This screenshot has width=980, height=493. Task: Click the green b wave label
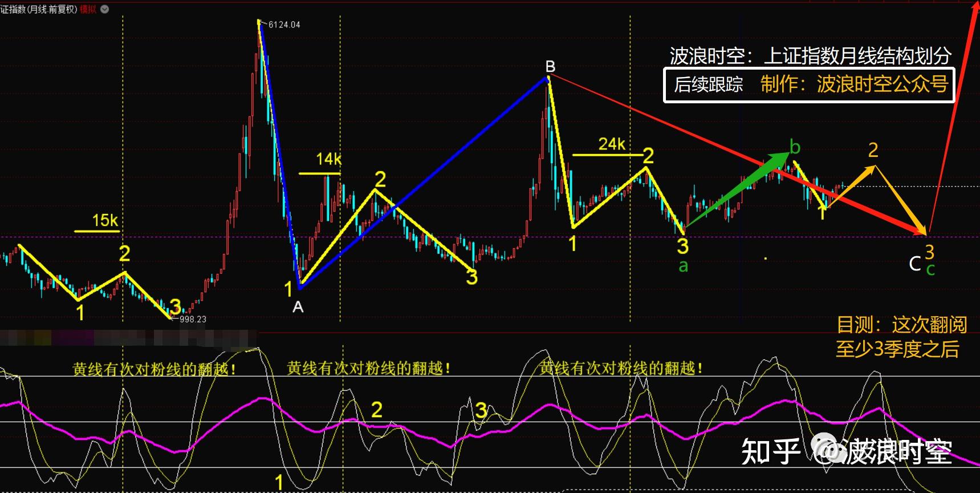coord(795,147)
